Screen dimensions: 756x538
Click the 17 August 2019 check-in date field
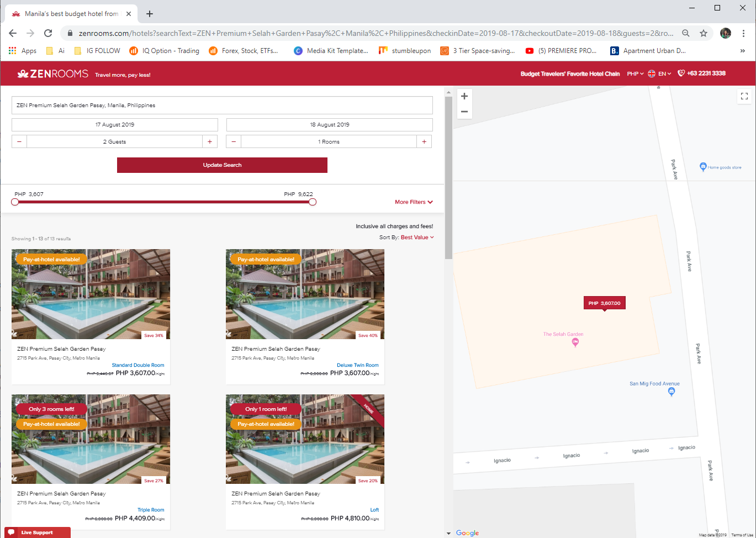115,125
